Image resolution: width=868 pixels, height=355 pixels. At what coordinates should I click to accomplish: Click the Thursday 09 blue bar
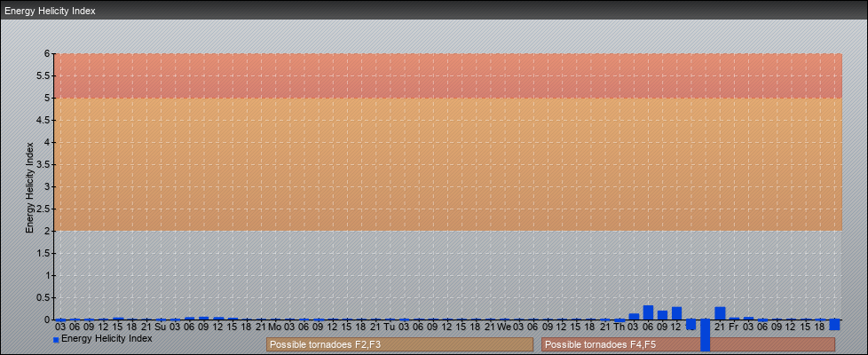point(662,315)
